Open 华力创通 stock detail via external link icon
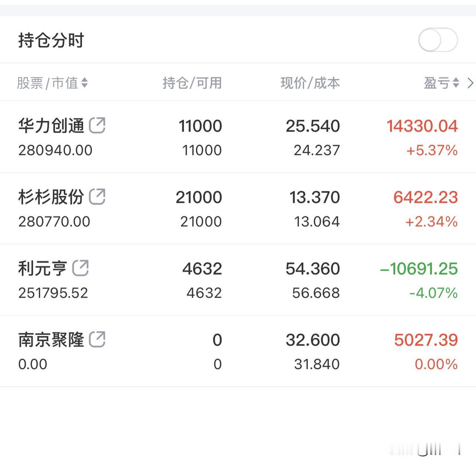476x466 pixels. coord(98,126)
